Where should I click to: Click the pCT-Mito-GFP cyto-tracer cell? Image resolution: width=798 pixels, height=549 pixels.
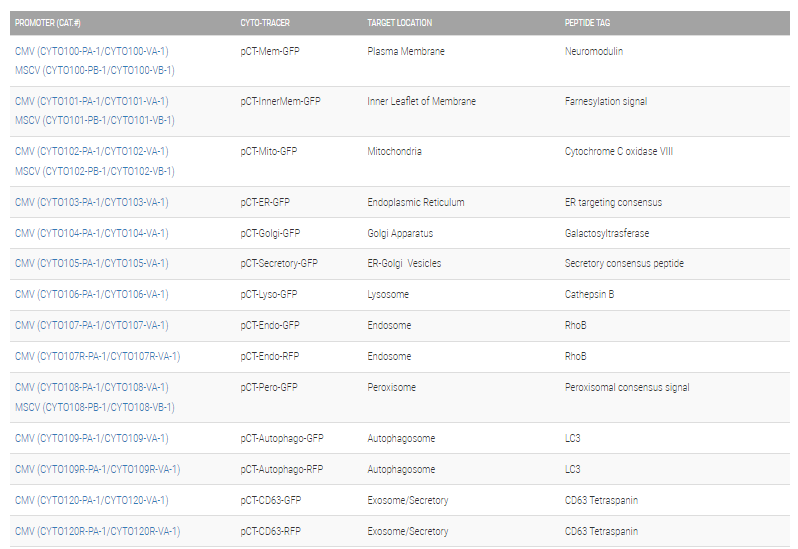[x=269, y=151]
